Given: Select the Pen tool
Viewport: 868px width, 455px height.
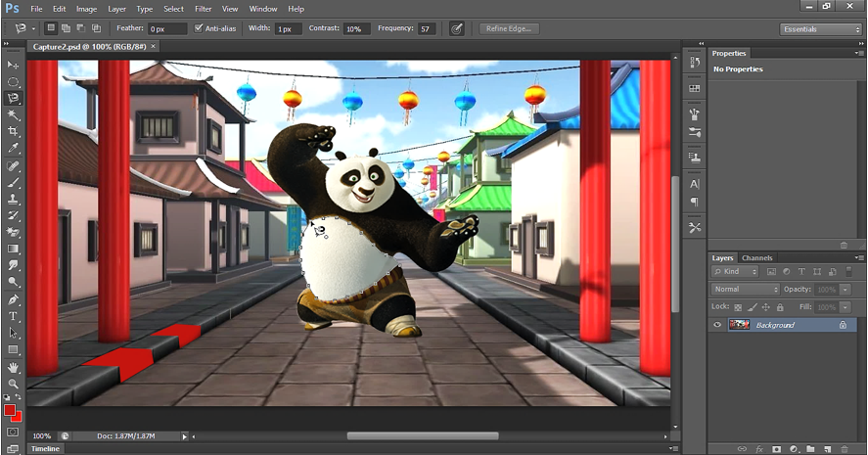Looking at the screenshot, I should click(13, 299).
